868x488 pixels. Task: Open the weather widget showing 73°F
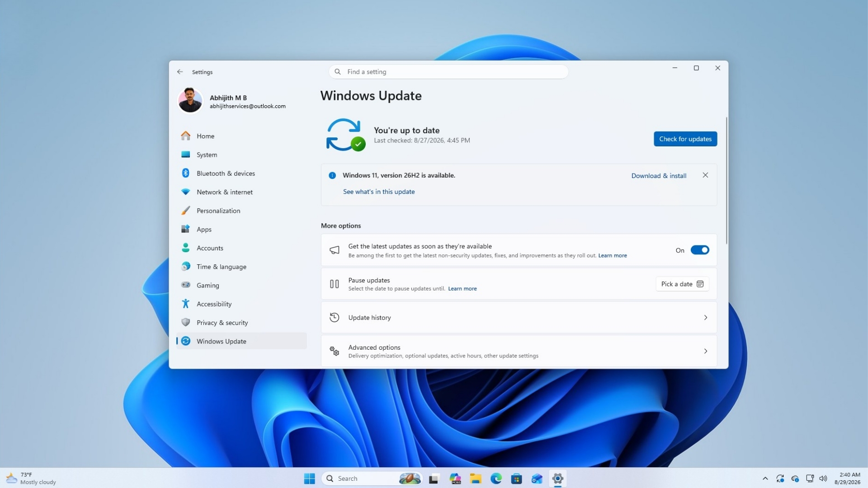click(x=32, y=479)
